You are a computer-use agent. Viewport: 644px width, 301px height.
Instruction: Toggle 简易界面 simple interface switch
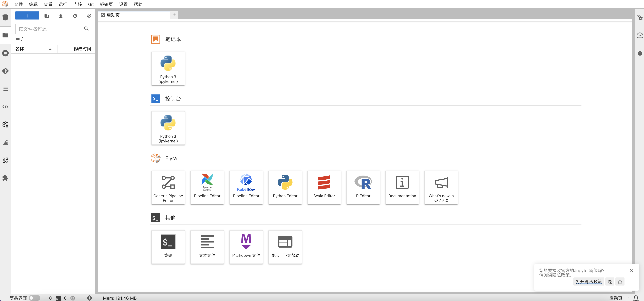tap(34, 298)
